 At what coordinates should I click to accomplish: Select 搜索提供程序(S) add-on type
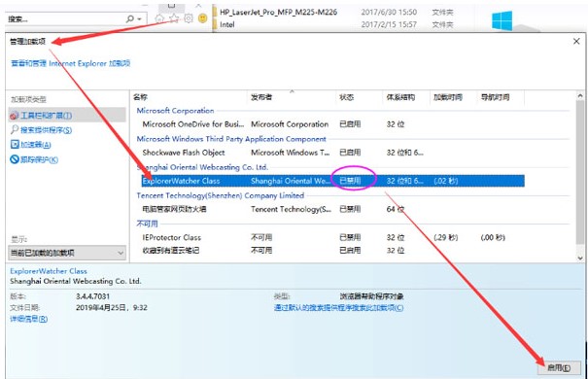tap(46, 130)
